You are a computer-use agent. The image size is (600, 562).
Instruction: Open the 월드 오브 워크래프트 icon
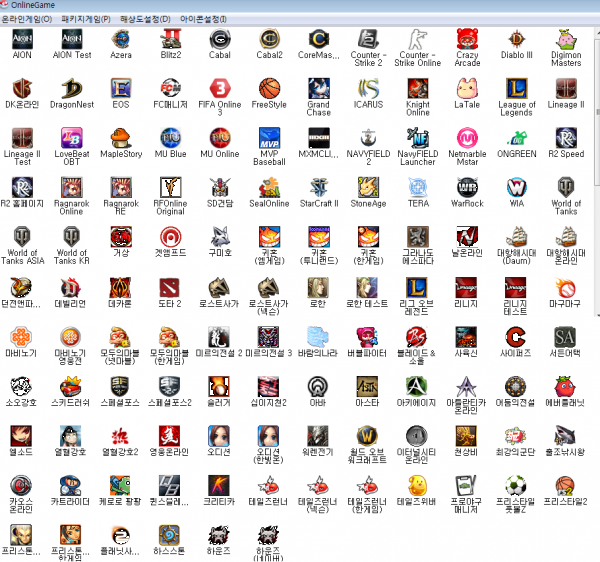(x=367, y=436)
